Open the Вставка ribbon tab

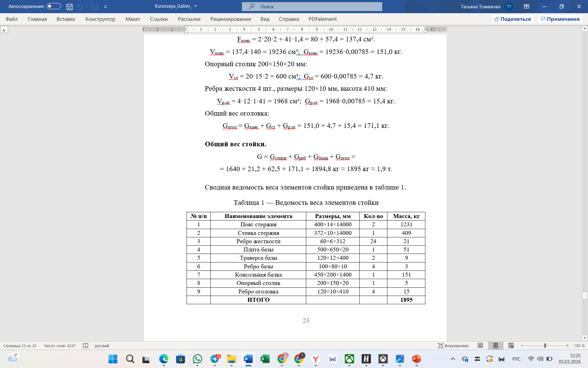click(x=66, y=19)
